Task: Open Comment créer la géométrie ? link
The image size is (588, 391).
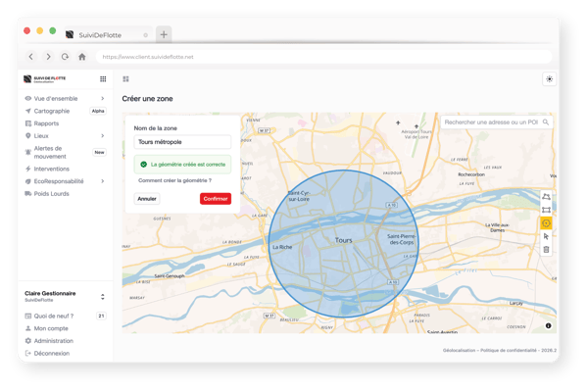Action: pos(174,180)
